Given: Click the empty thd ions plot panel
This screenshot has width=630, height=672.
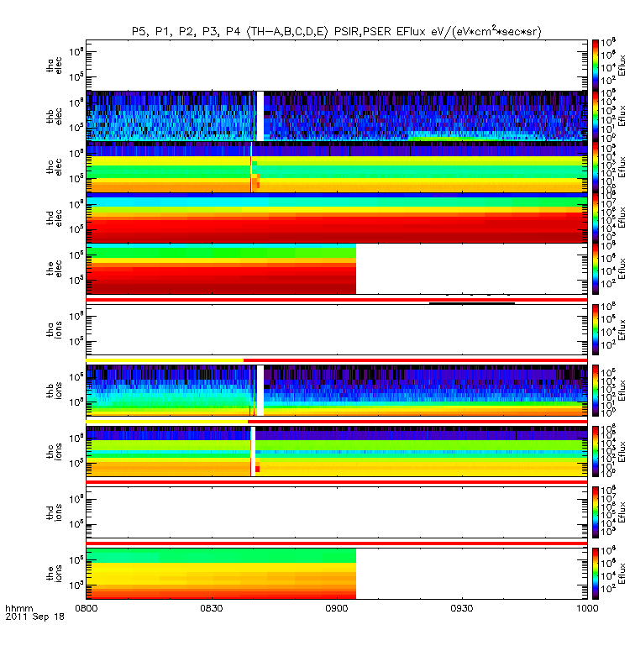Looking at the screenshot, I should click(x=337, y=512).
